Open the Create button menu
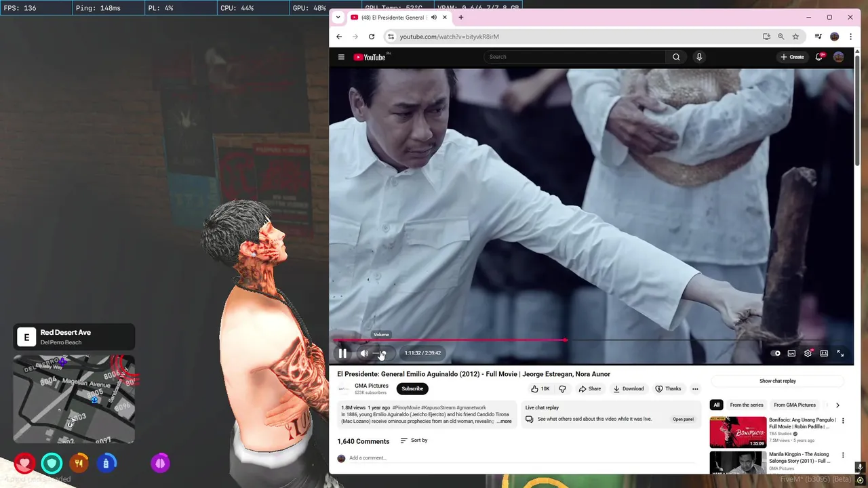 pyautogui.click(x=792, y=57)
